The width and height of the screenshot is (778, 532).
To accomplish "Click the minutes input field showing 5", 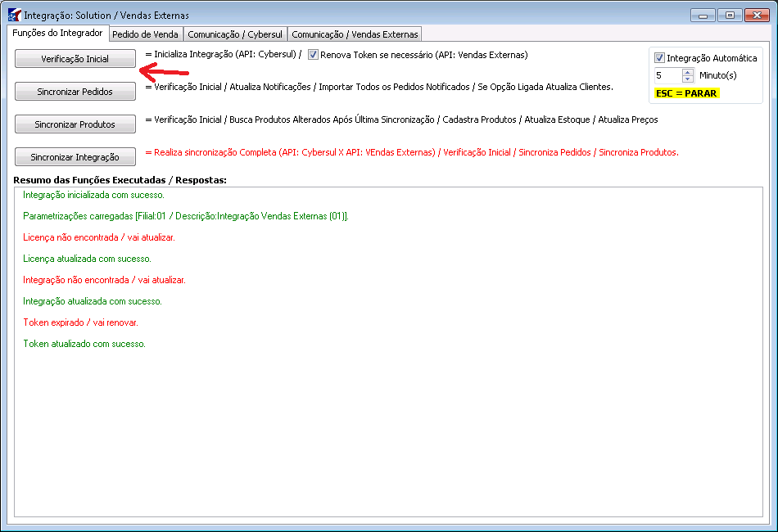I will 667,75.
